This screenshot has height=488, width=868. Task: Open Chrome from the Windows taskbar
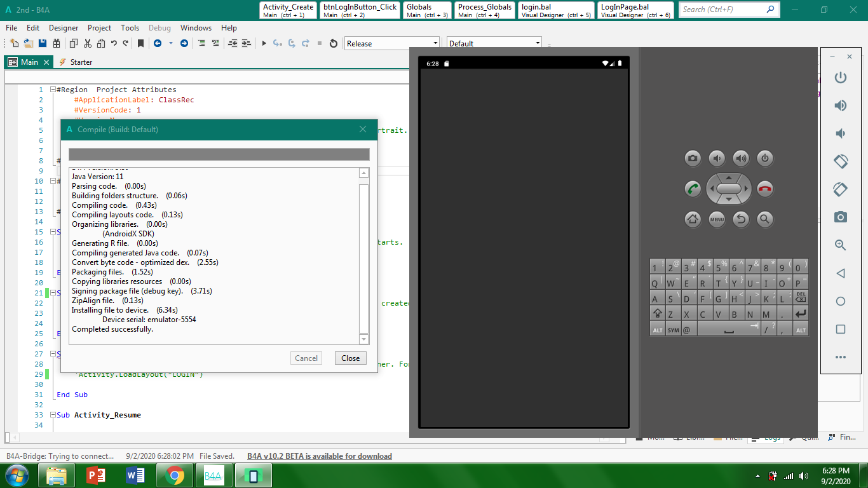(x=175, y=475)
